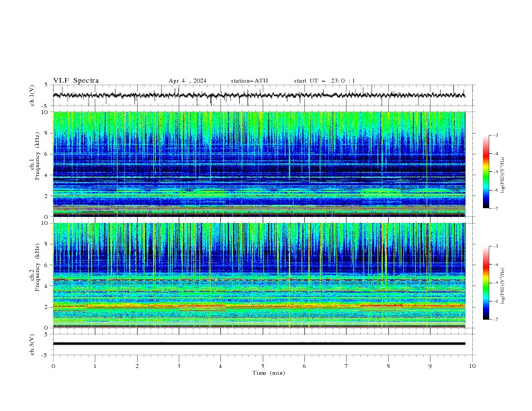
Task: Click time axis tick label "8"
Action: [x=388, y=366]
